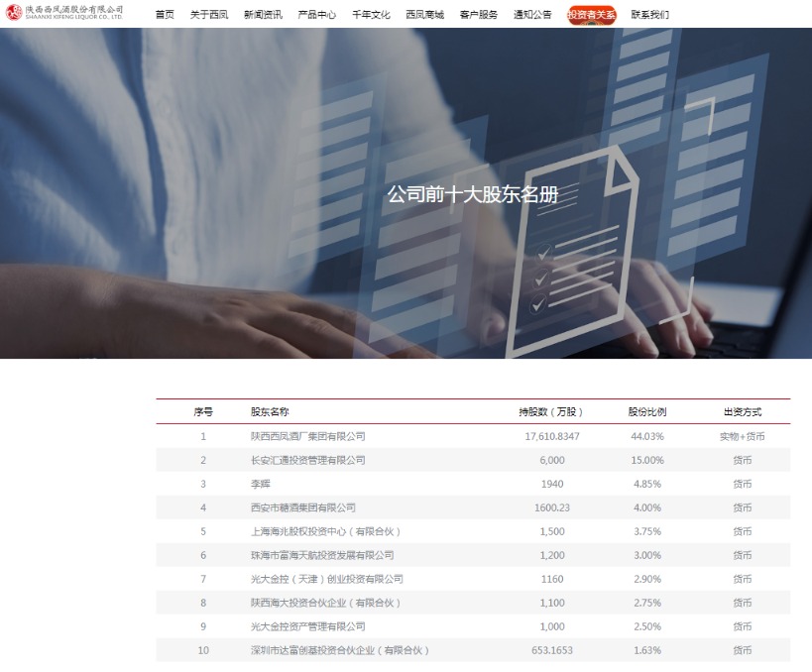The image size is (812, 672).
Task: Select shareholder 光大金控资产管理有限公司
Action: click(308, 627)
